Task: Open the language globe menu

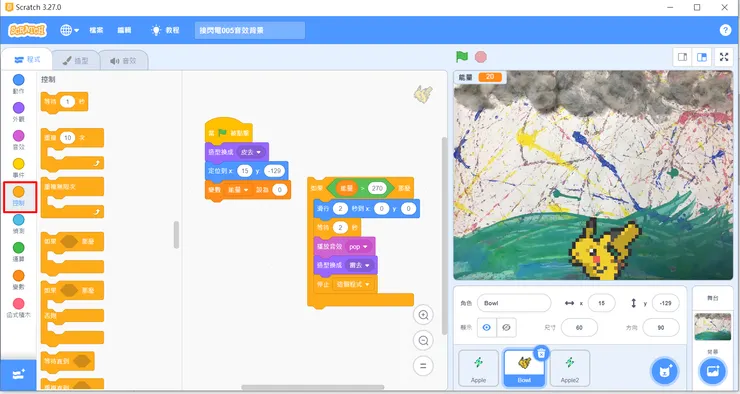Action: pyautogui.click(x=69, y=30)
